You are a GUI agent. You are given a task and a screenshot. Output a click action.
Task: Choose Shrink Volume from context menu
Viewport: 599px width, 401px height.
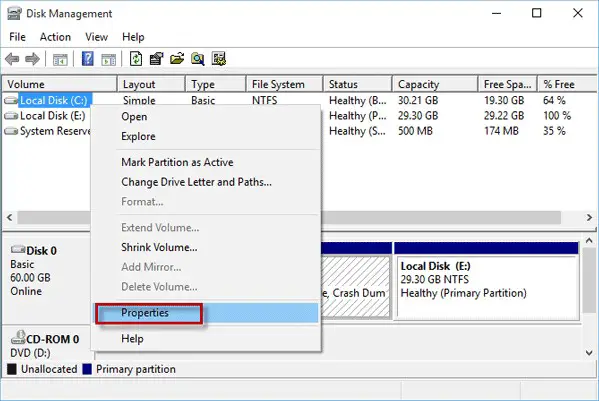click(x=159, y=247)
